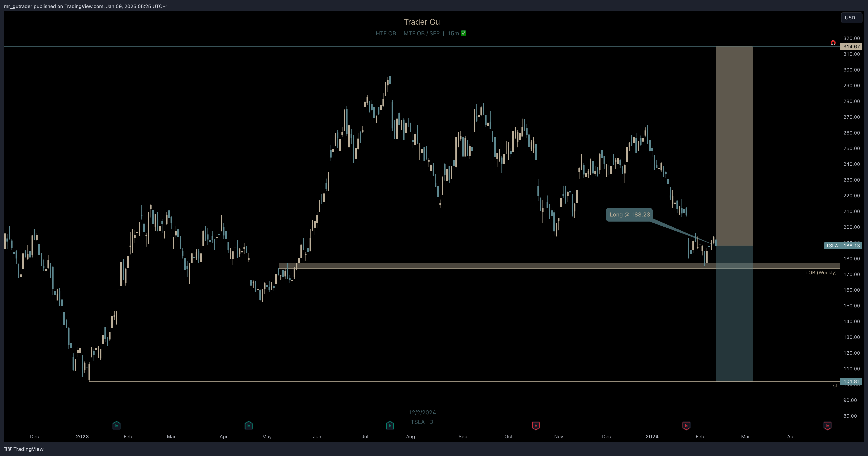Select the tan take-profit zone of long position
Screen dimensions: 868x456
coord(734,146)
